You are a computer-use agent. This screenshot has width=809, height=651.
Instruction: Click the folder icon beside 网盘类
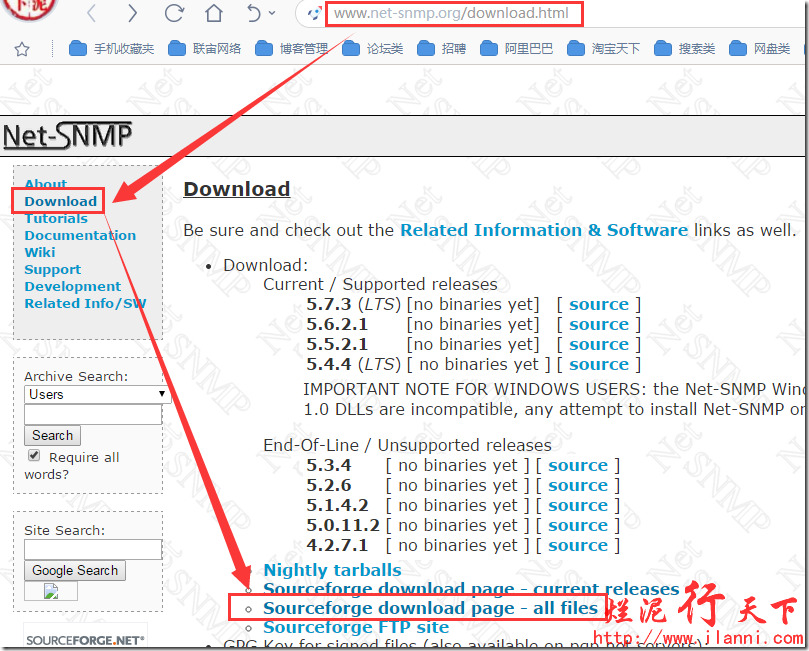click(x=738, y=48)
